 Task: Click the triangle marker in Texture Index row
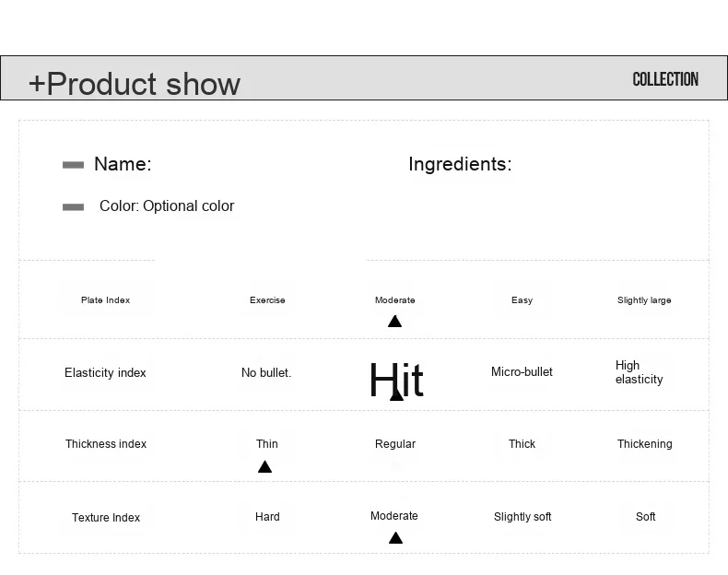pyautogui.click(x=395, y=538)
